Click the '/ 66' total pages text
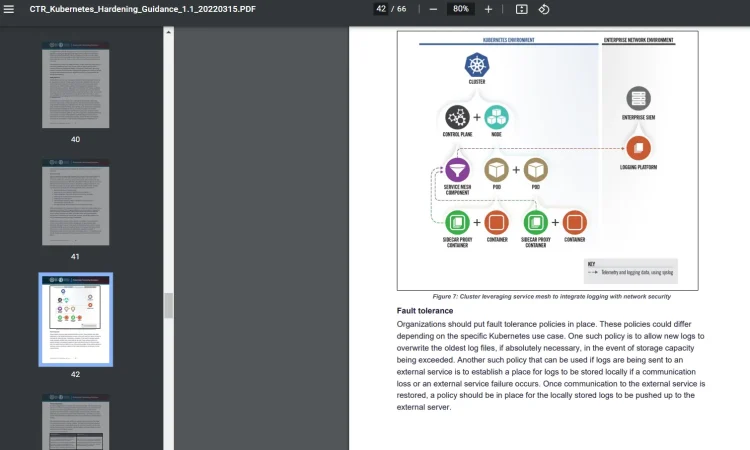This screenshot has width=750, height=450. pos(398,9)
